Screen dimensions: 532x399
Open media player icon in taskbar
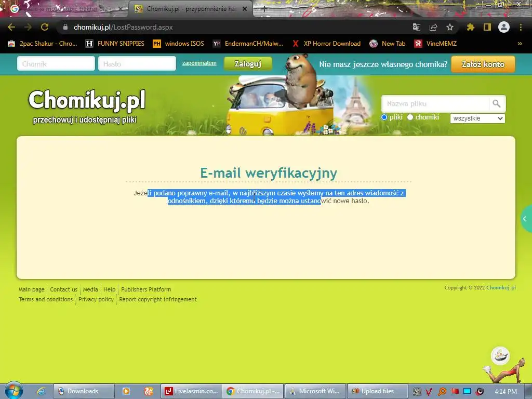pos(126,391)
